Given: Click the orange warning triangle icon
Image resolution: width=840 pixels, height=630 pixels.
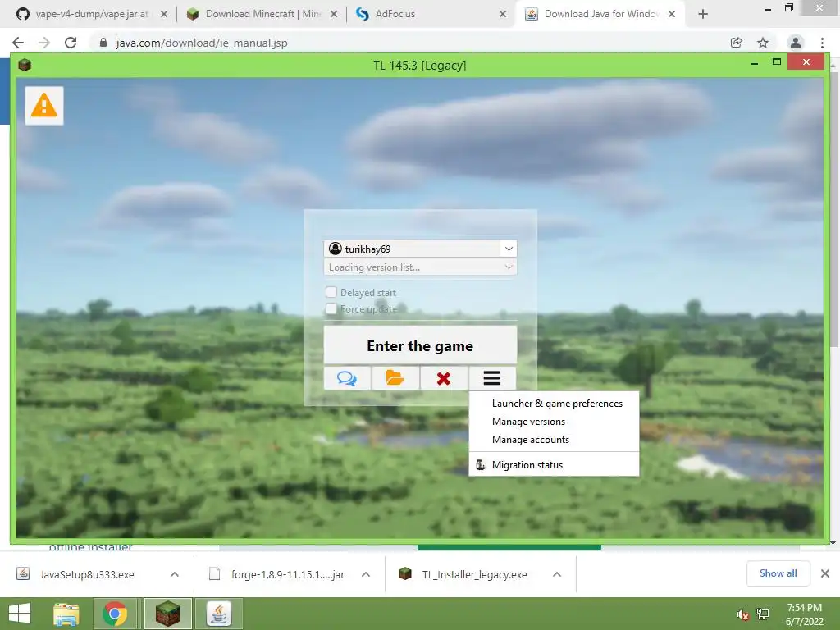Looking at the screenshot, I should coord(44,106).
